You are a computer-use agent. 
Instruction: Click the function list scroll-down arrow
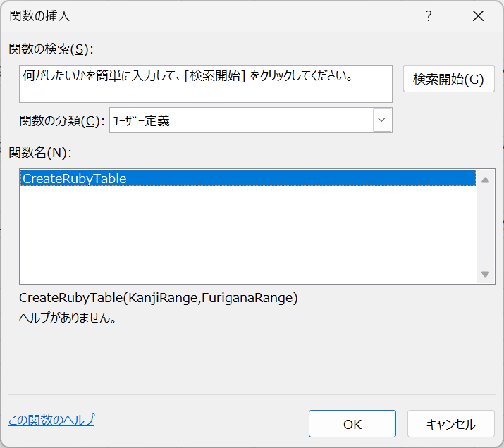[486, 274]
